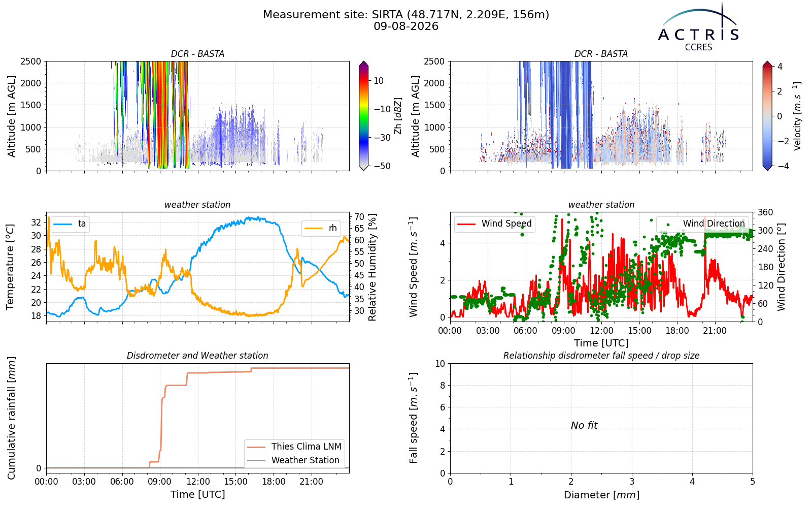Click the 'Relationship disdrometer fall speed / drop size' title
The height and width of the screenshot is (508, 812).
(x=601, y=356)
